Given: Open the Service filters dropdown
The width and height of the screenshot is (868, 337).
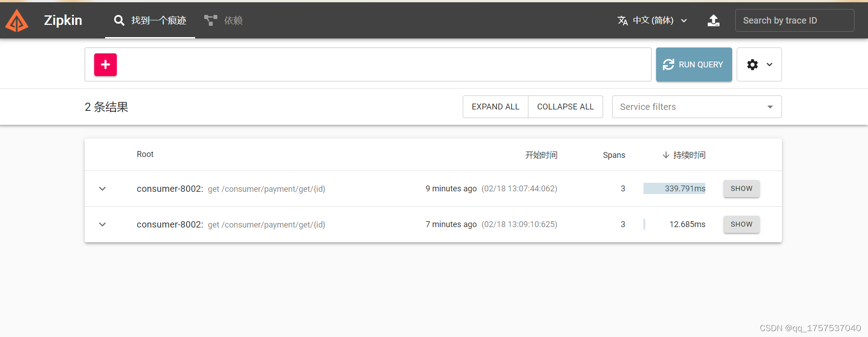Looking at the screenshot, I should coord(697,107).
